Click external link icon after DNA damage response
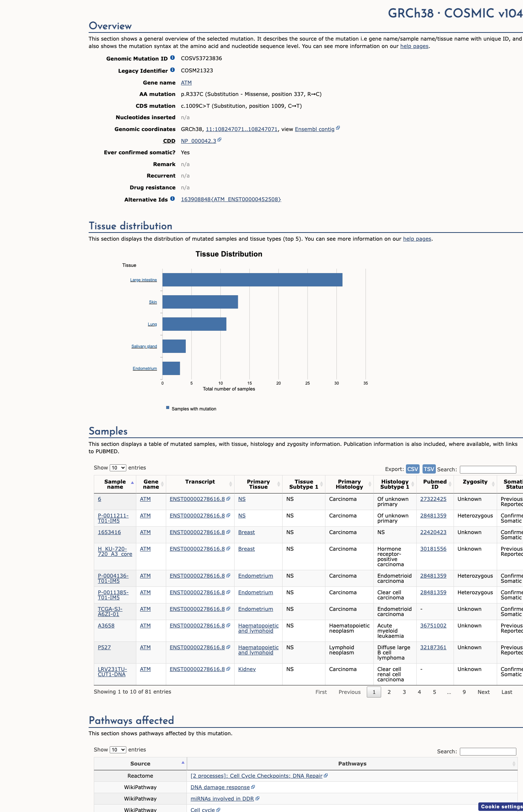Viewport: 523px width, 812px height. tap(253, 787)
